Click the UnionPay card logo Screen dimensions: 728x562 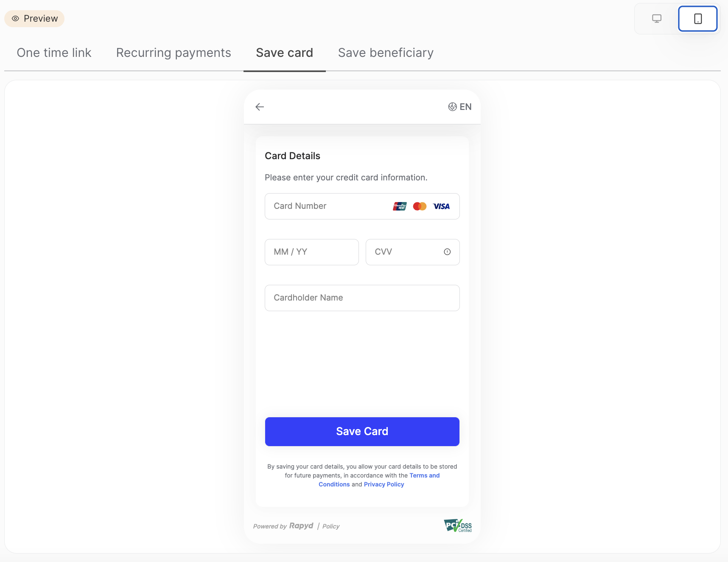point(400,206)
